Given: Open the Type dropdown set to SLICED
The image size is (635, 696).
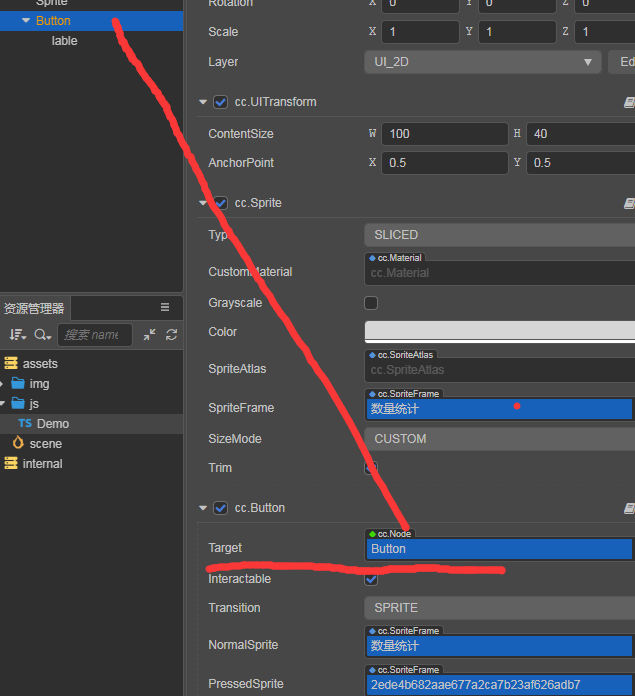Looking at the screenshot, I should click(x=498, y=235).
